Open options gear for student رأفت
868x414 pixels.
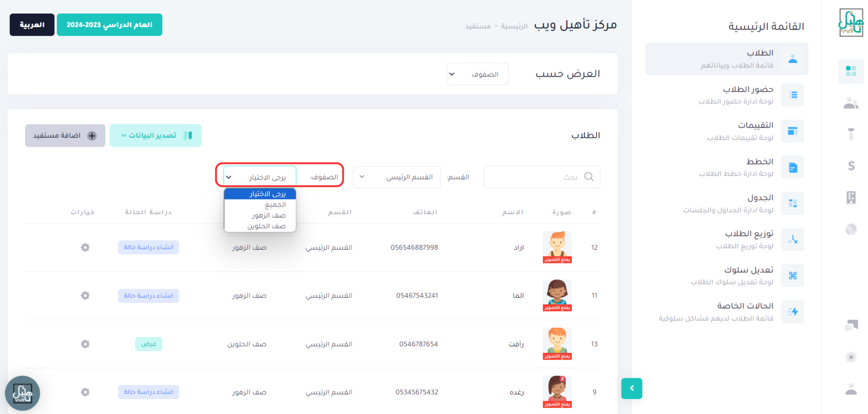point(85,344)
